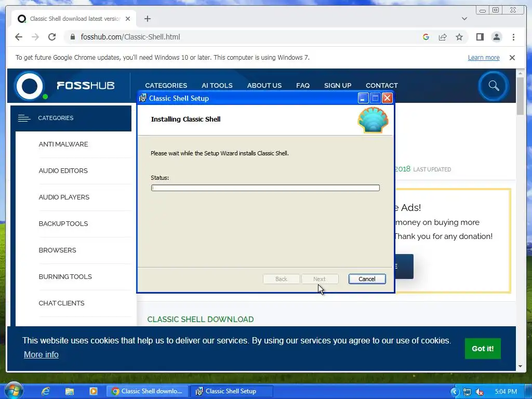Close the Classic Shell Setup dialog

tap(387, 98)
